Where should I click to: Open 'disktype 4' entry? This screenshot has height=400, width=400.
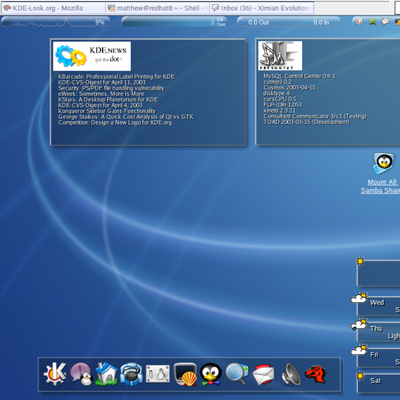276,93
